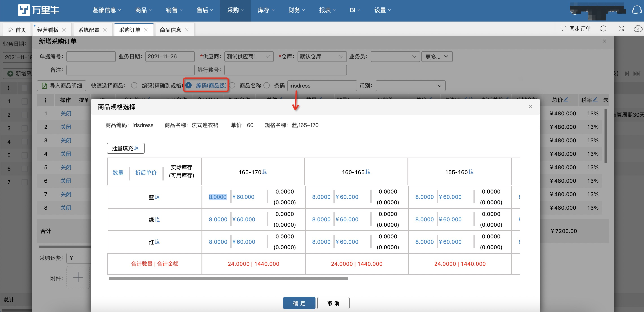
Task: Click the next-page navigation icon
Action: 627,73
